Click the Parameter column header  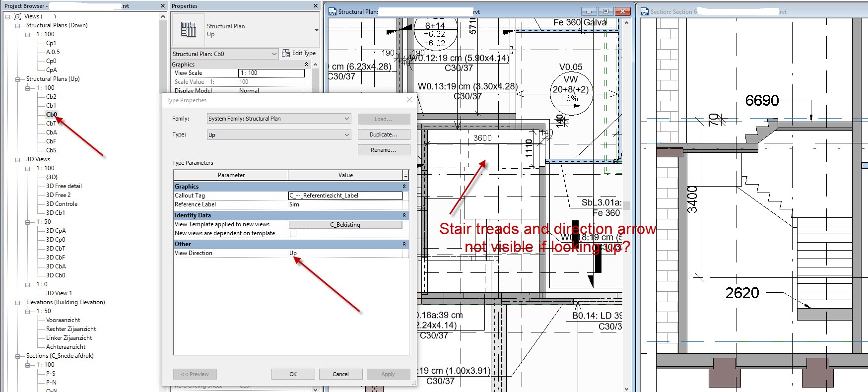click(x=231, y=175)
